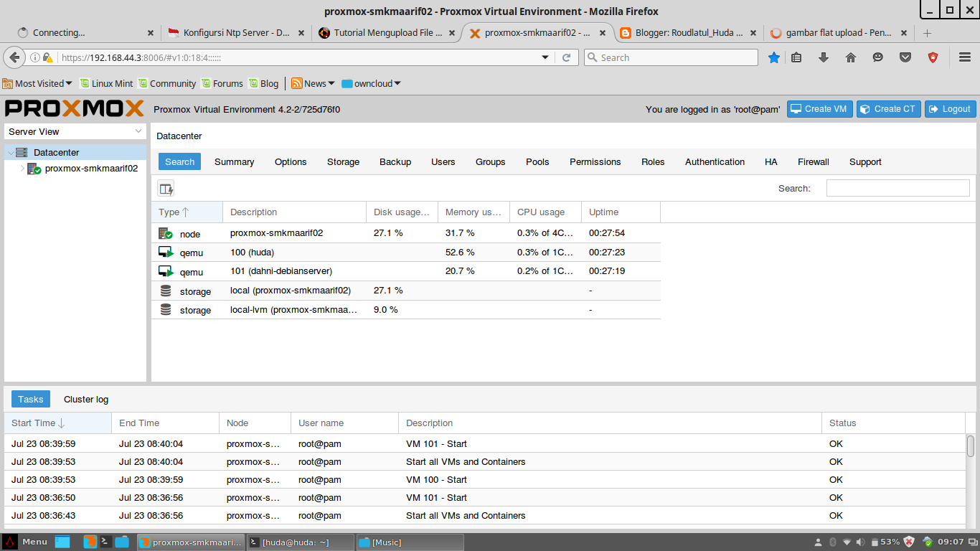Open the Forums bookmark
The width and height of the screenshot is (980, 551).
point(222,83)
